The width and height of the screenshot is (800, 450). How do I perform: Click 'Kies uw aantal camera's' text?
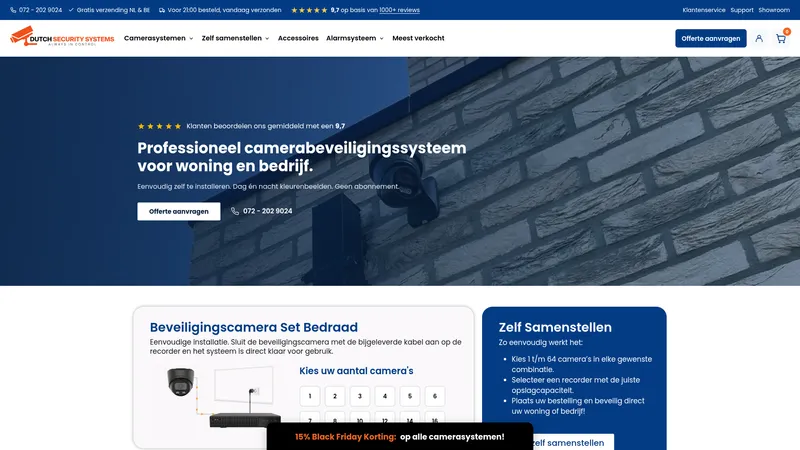point(356,371)
